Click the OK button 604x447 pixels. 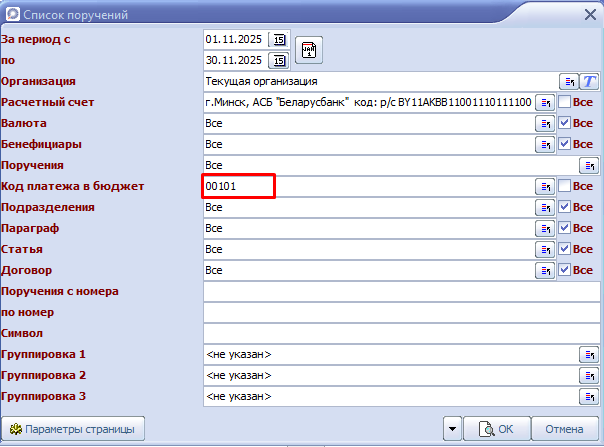[497, 428]
